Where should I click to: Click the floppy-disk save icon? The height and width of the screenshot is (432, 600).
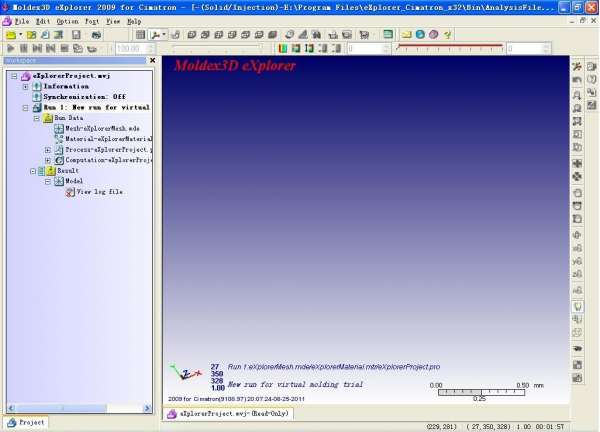pos(76,35)
